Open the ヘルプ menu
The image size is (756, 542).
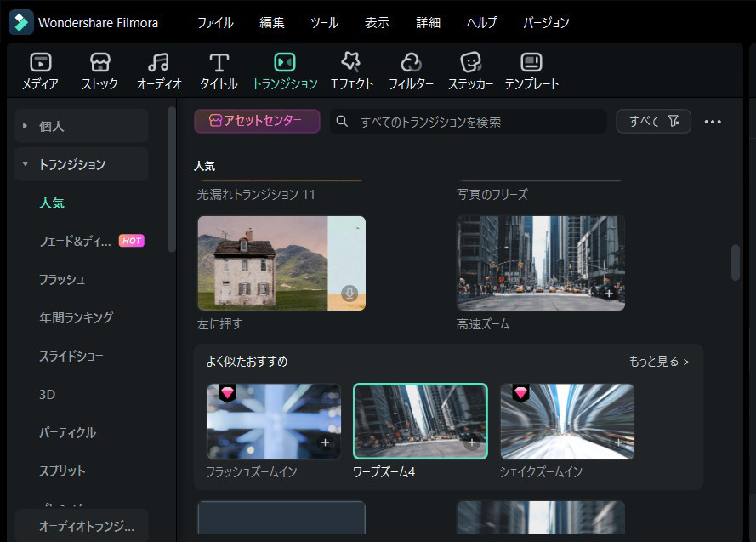click(x=481, y=23)
